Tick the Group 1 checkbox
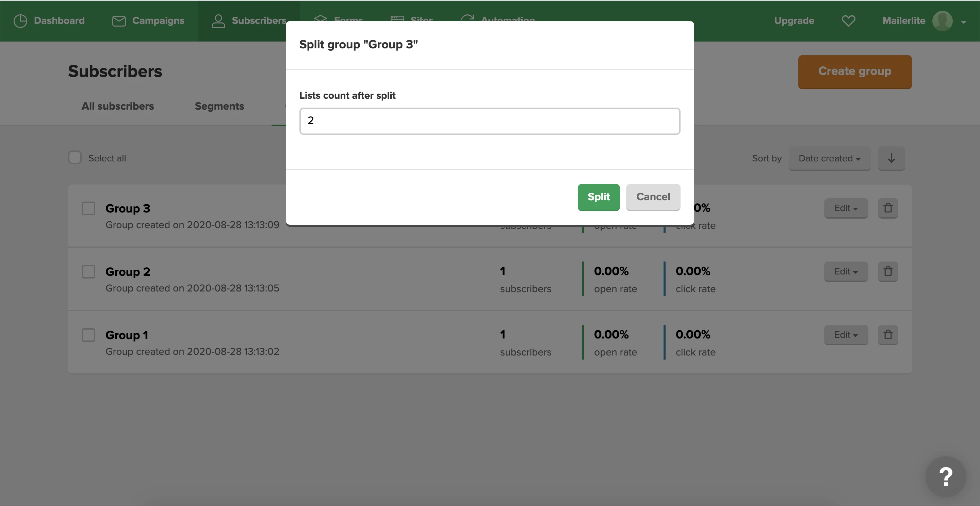This screenshot has height=506, width=980. pyautogui.click(x=88, y=335)
